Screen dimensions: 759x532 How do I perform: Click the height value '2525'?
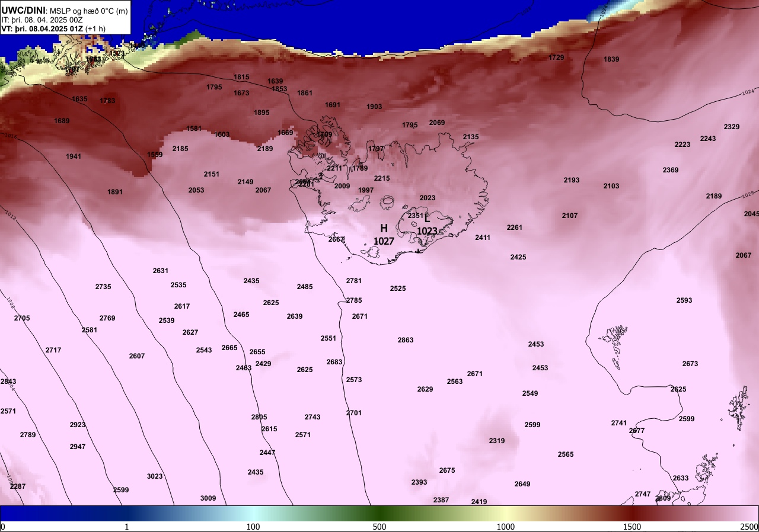pyautogui.click(x=398, y=289)
